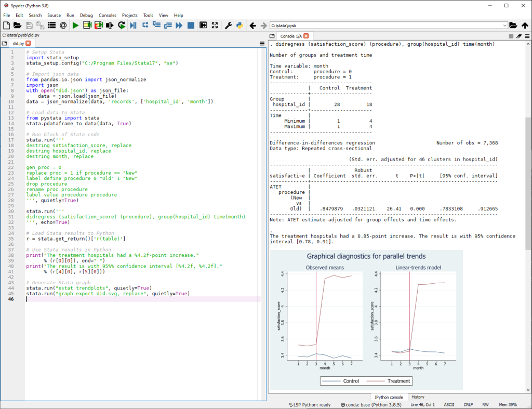Clear console with eraser icon
Screen dimensions: 532x409
pyautogui.click(x=519, y=36)
